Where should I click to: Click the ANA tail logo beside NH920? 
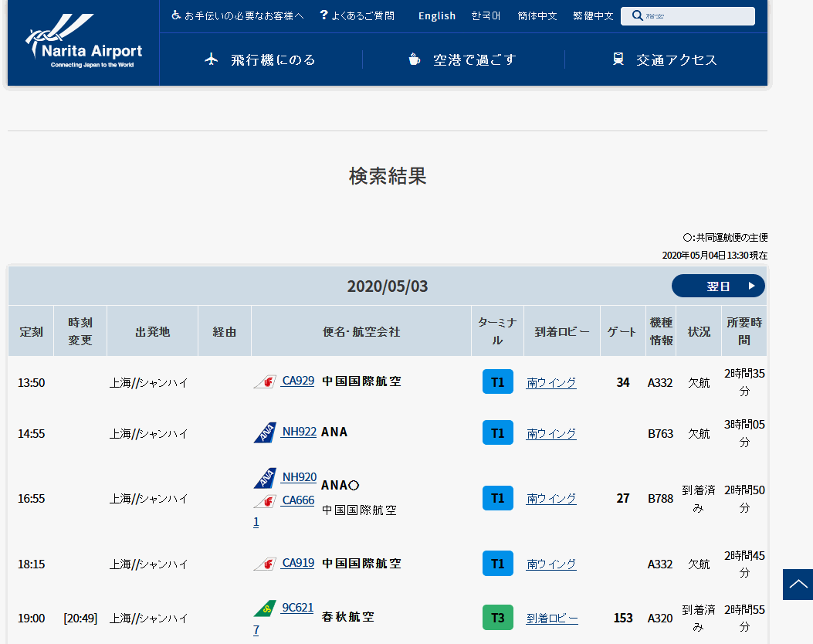(266, 478)
